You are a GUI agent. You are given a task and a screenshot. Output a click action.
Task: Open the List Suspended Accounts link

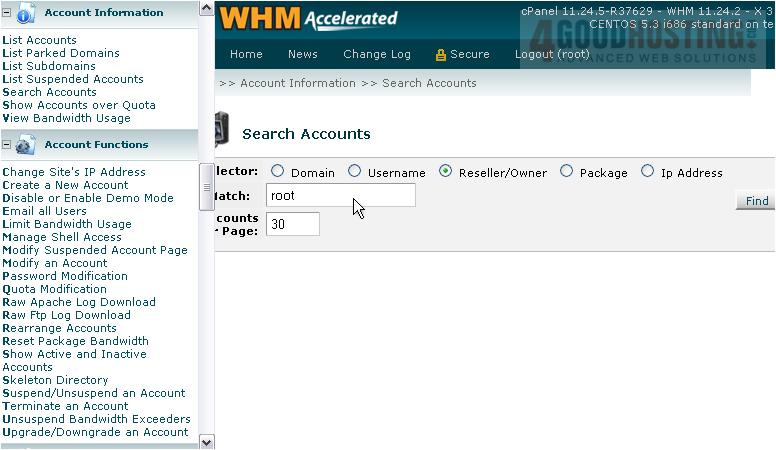[73, 79]
